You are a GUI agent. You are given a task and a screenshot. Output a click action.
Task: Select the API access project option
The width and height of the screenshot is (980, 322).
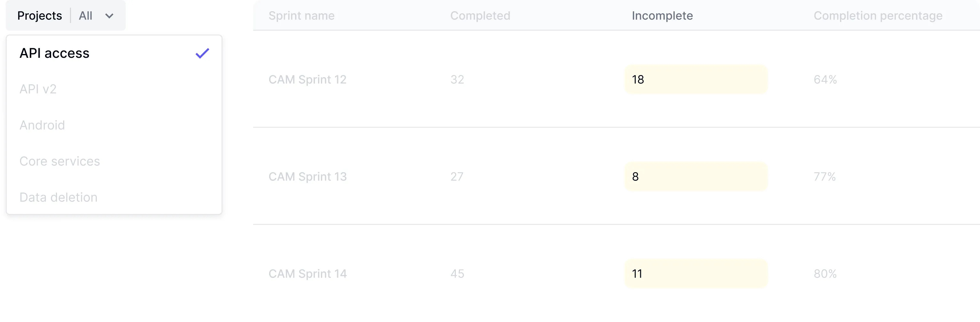point(54,53)
